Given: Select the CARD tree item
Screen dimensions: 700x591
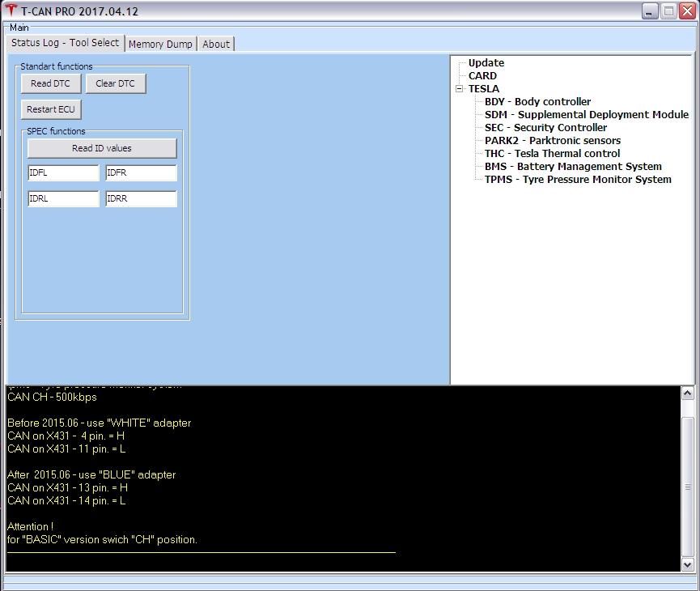Looking at the screenshot, I should [482, 76].
